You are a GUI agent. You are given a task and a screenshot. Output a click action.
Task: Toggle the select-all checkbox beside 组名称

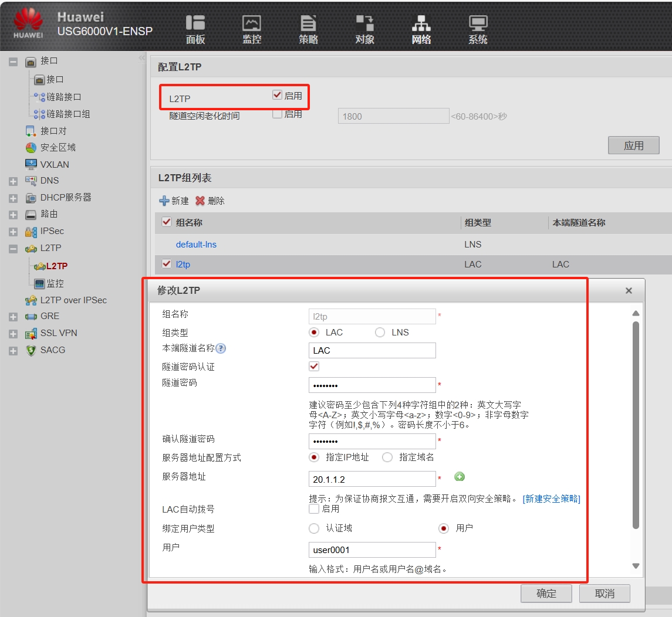coord(166,222)
